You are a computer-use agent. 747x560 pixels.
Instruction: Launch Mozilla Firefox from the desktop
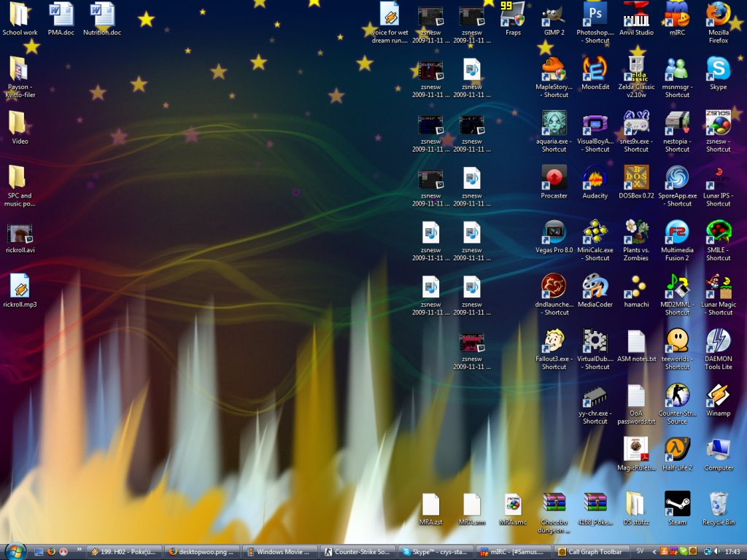point(718,15)
